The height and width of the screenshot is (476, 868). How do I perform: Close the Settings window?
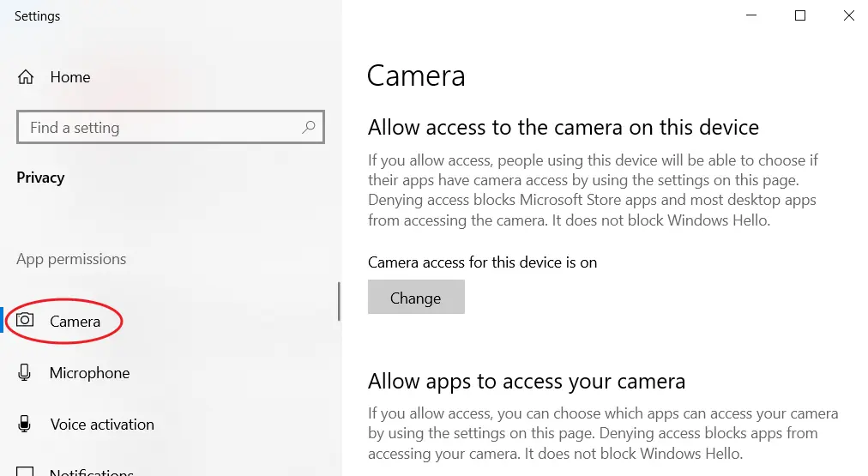click(848, 16)
